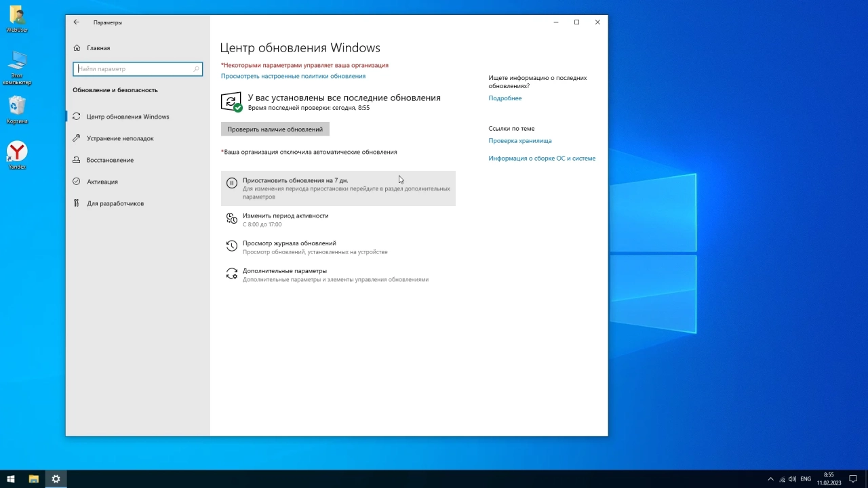Maximize the Параметры window
Image resolution: width=868 pixels, height=488 pixels.
click(x=576, y=22)
